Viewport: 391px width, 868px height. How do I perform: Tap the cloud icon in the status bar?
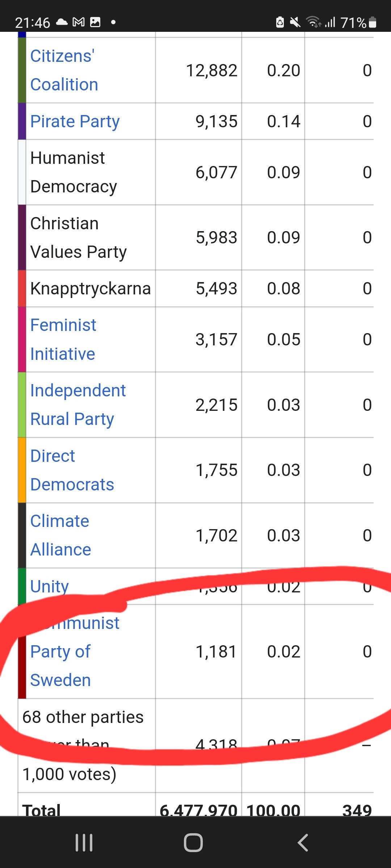pyautogui.click(x=62, y=22)
